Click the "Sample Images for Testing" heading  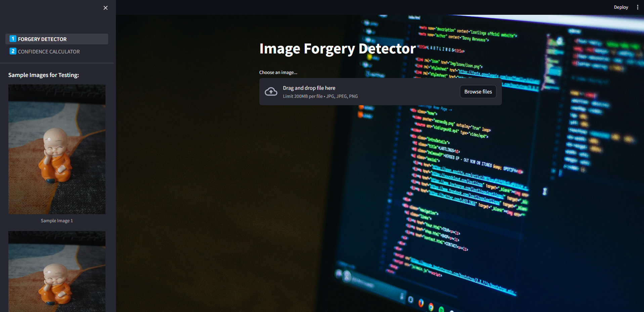[x=44, y=75]
